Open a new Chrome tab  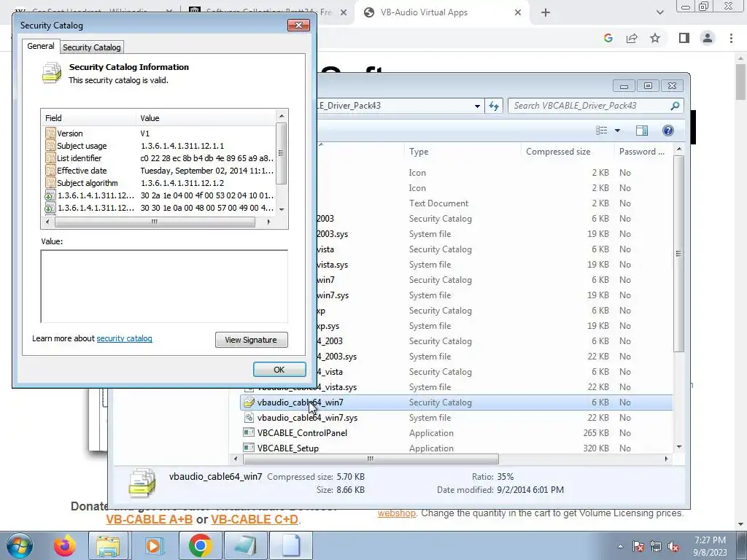[546, 12]
